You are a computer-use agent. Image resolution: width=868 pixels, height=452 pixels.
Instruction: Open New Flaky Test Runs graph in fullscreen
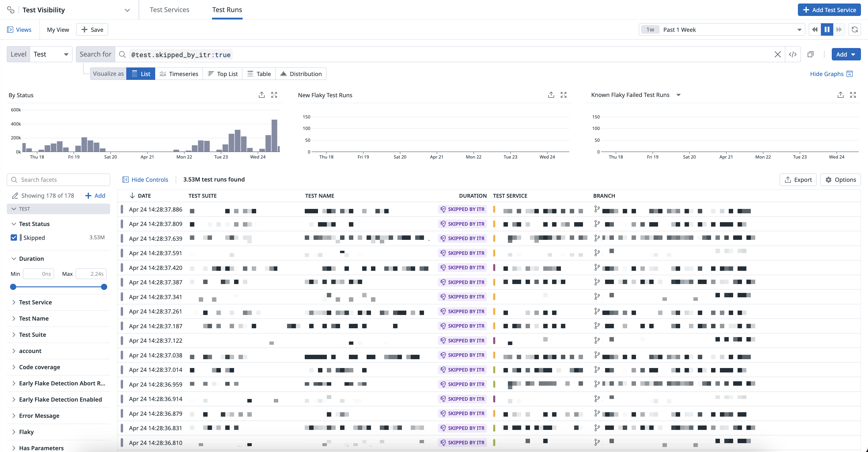(x=563, y=95)
